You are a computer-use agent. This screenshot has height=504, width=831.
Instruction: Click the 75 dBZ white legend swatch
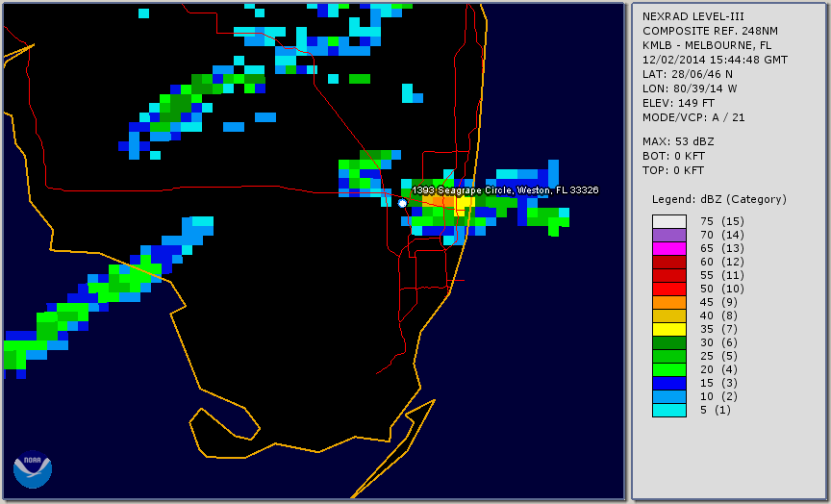(x=669, y=221)
